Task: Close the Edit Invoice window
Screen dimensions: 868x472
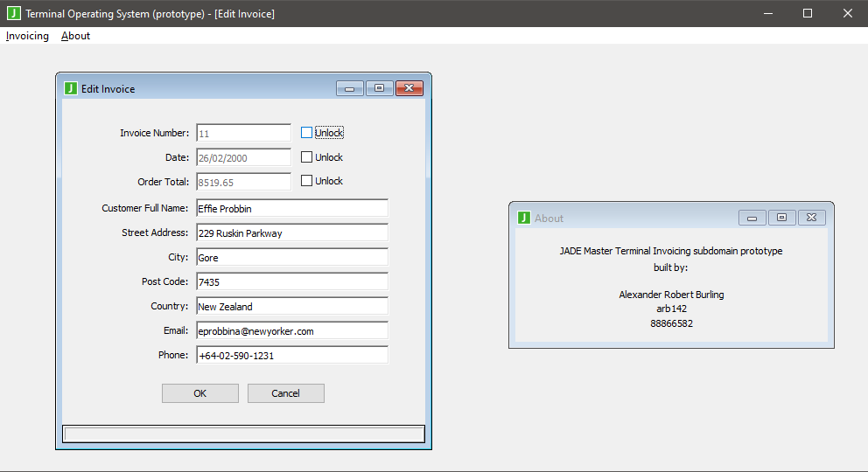Action: (409, 88)
